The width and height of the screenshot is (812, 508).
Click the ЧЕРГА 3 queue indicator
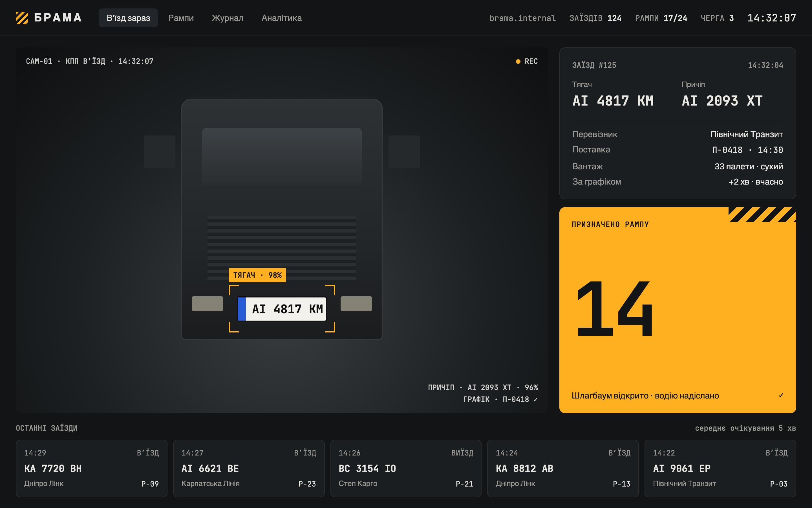[717, 18]
